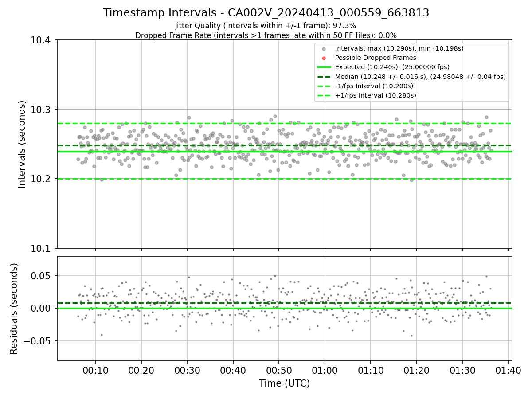
Task: Click the legend entry 'Expected (10.240s), (25.00000 fps)'
Action: tap(392, 67)
